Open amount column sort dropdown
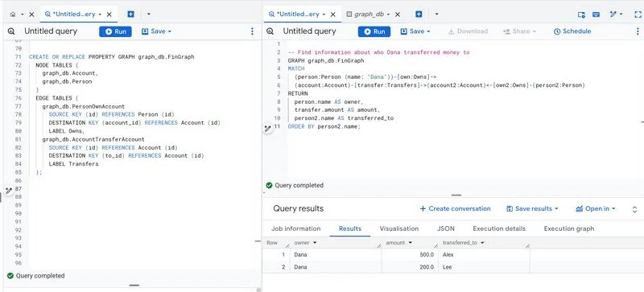 pyautogui.click(x=410, y=243)
